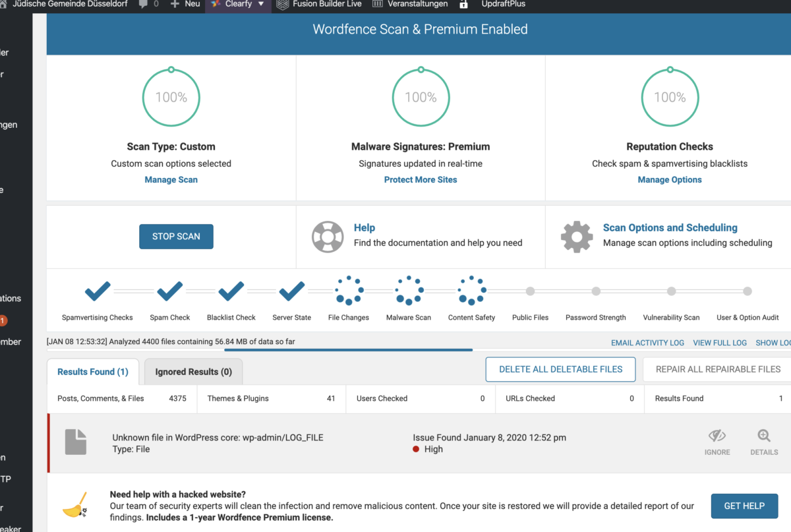
Task: Select the Results Found tab
Action: click(x=92, y=372)
